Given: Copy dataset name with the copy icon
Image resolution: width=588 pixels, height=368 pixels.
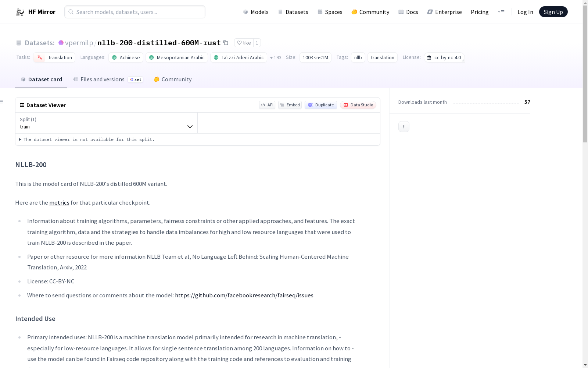Looking at the screenshot, I should (x=226, y=43).
